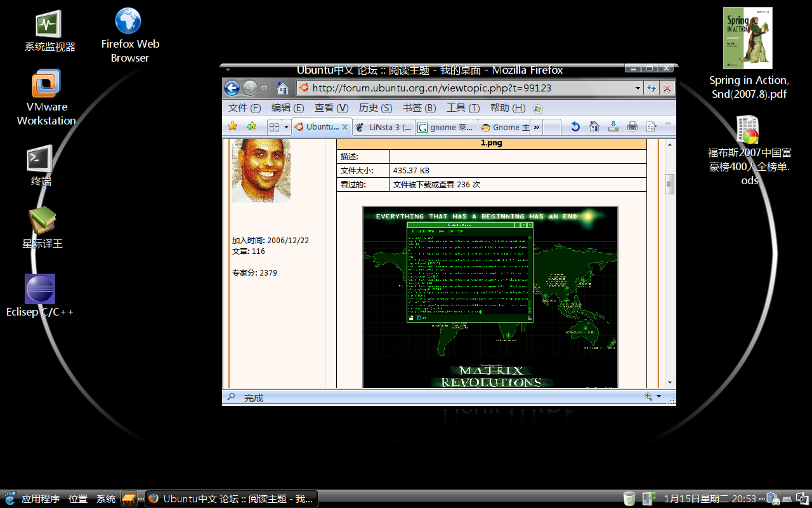
Task: Click the reload arrows button next to address bar
Action: pos(651,88)
